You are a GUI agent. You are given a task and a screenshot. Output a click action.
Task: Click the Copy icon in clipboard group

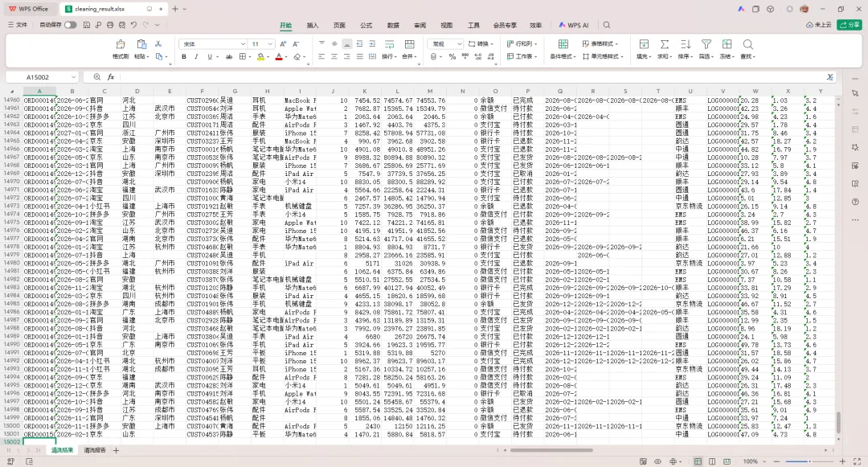(159, 56)
